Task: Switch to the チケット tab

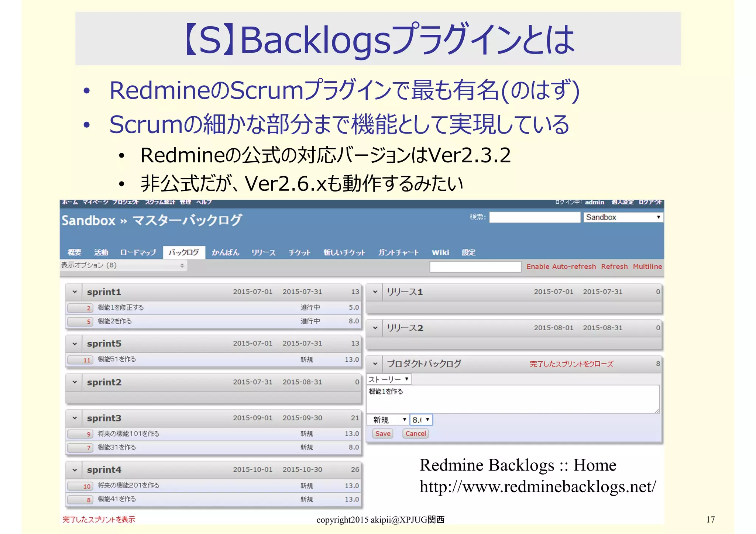Action: [299, 252]
